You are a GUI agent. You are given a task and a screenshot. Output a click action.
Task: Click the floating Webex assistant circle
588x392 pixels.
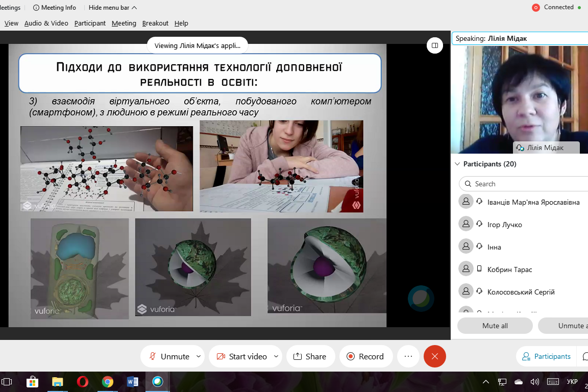coord(421,298)
